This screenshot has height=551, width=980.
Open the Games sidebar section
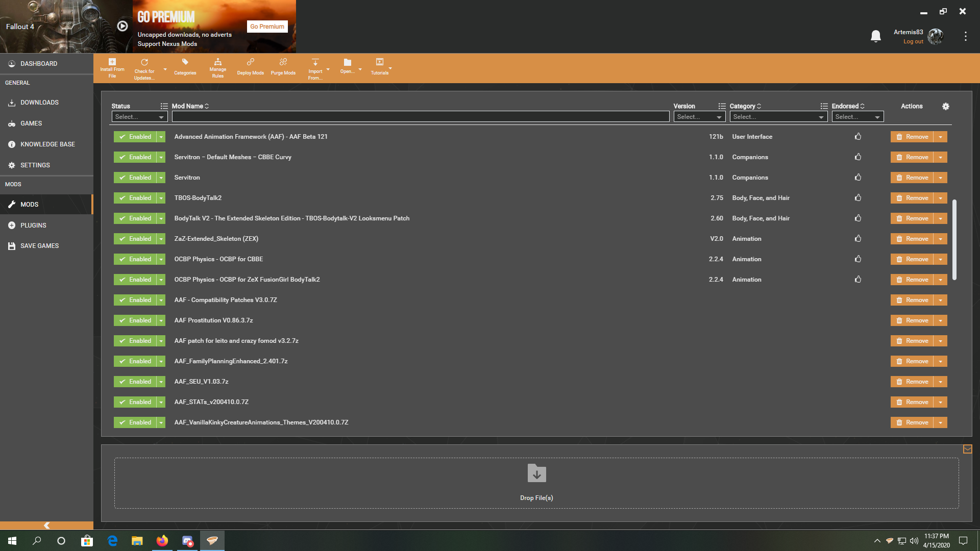tap(46, 123)
